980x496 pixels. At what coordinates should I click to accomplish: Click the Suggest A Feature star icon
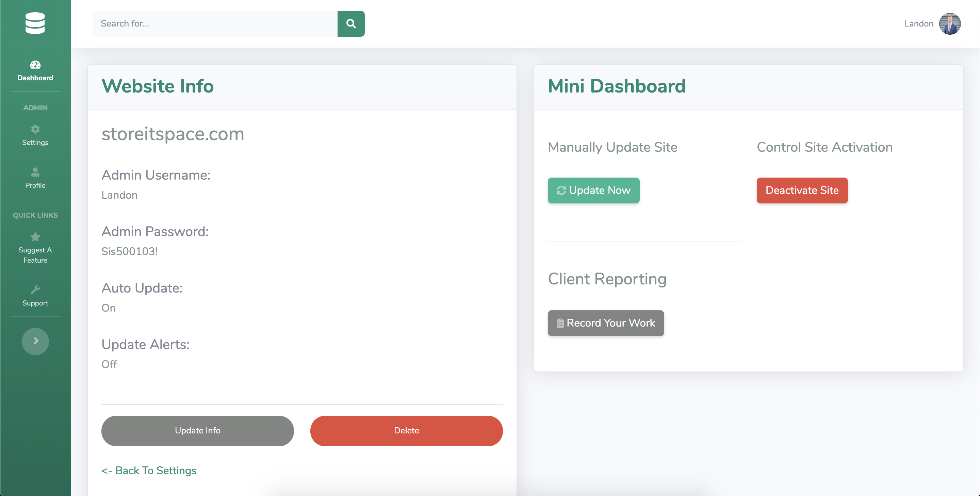tap(35, 236)
